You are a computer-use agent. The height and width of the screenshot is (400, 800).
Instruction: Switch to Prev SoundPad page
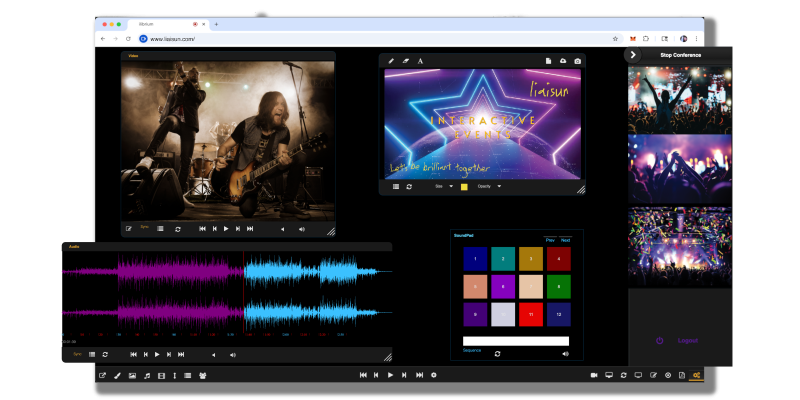pos(549,240)
